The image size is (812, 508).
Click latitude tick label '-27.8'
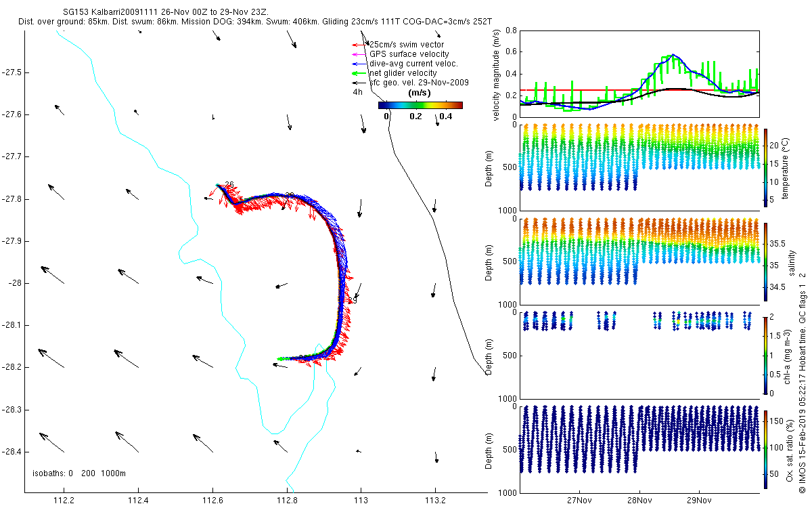tap(11, 199)
